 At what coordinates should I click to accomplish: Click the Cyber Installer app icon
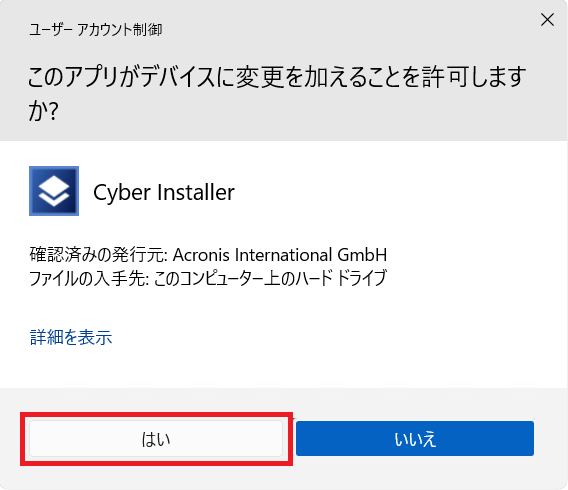point(54,191)
